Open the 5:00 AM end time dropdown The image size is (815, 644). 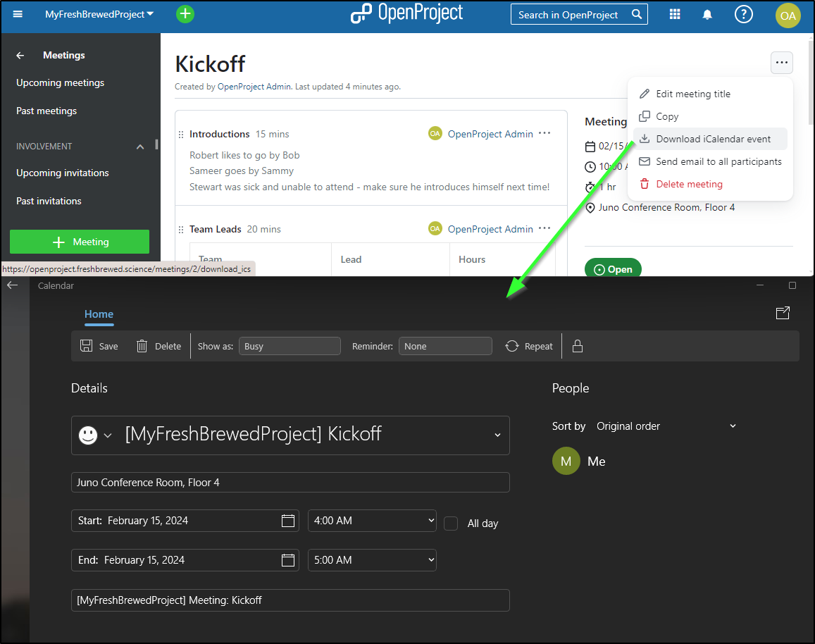[372, 560]
